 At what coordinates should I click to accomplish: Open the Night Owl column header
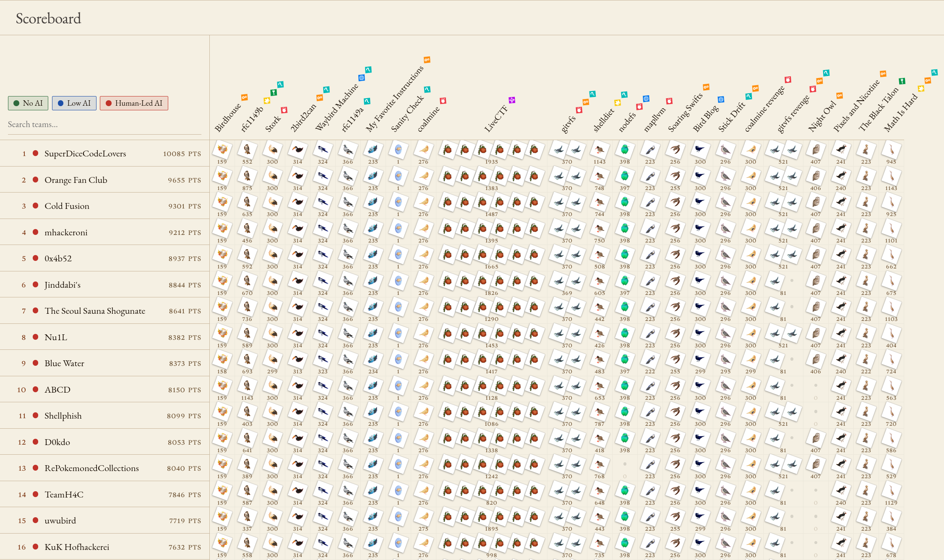822,117
